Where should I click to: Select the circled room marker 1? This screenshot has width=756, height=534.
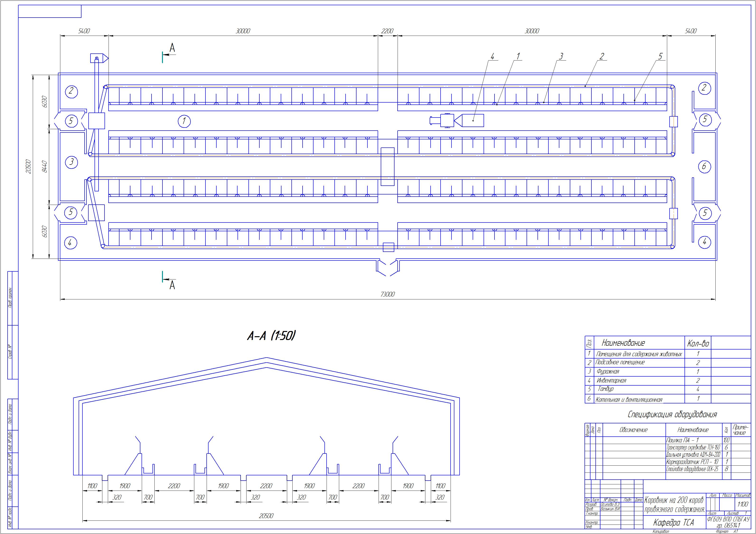pyautogui.click(x=184, y=121)
